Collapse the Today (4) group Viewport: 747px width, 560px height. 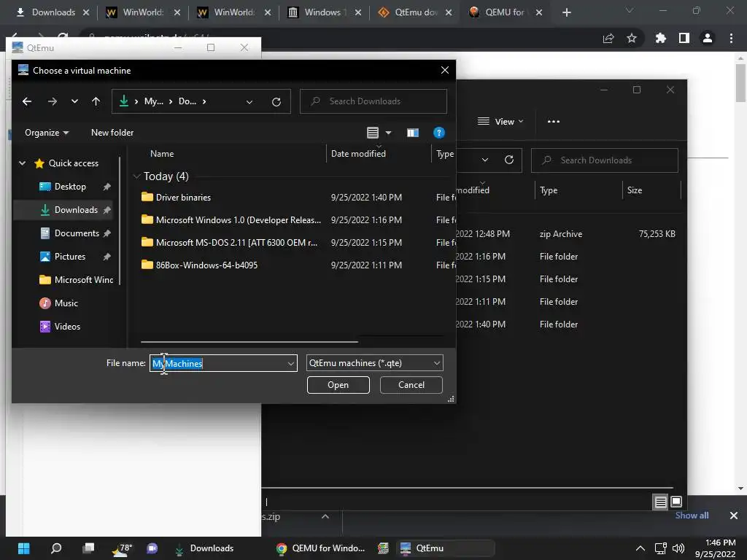(x=136, y=176)
